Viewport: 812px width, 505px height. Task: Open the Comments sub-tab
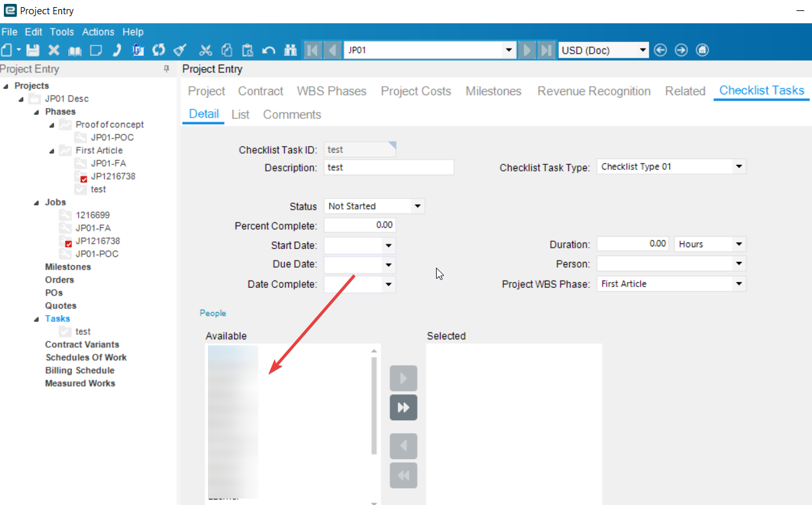coord(292,114)
